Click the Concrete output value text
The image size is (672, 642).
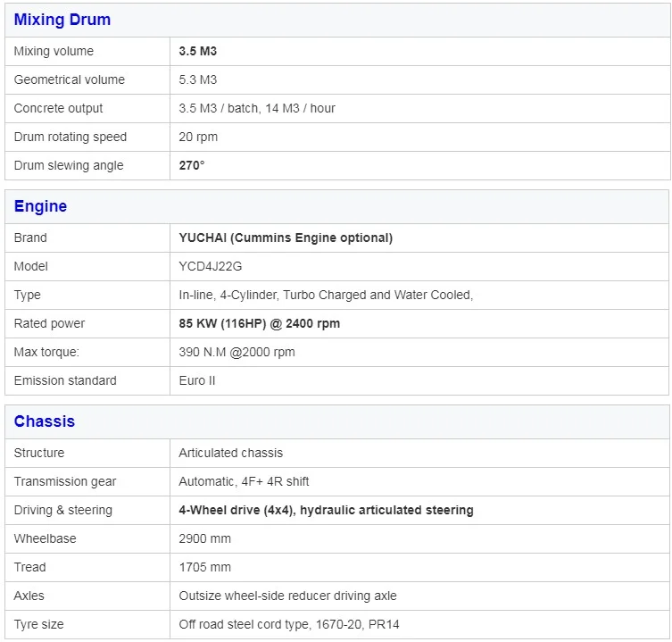pos(257,108)
